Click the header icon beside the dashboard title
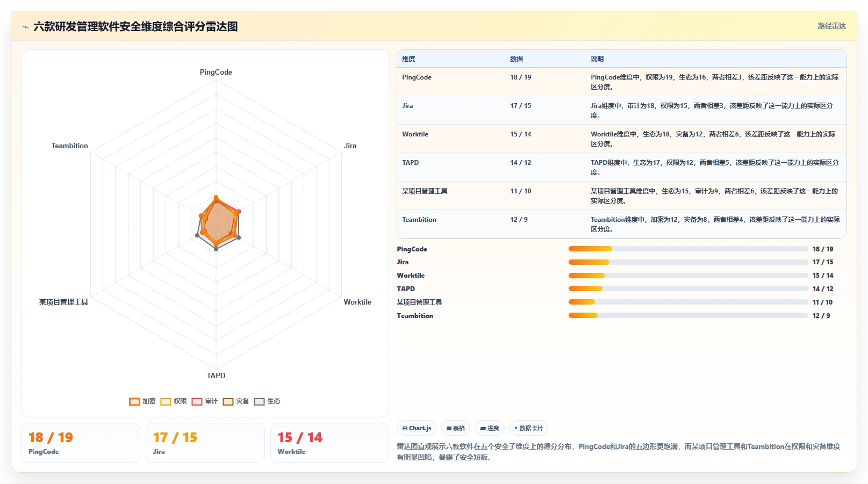The image size is (868, 484). [25, 27]
